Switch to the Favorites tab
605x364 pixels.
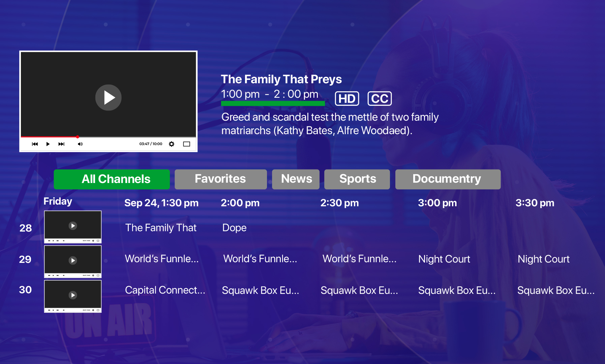(221, 179)
